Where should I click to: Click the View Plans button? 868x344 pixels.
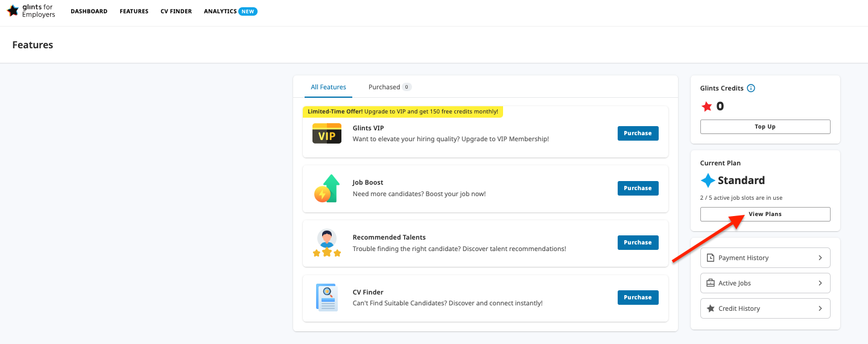[765, 214]
